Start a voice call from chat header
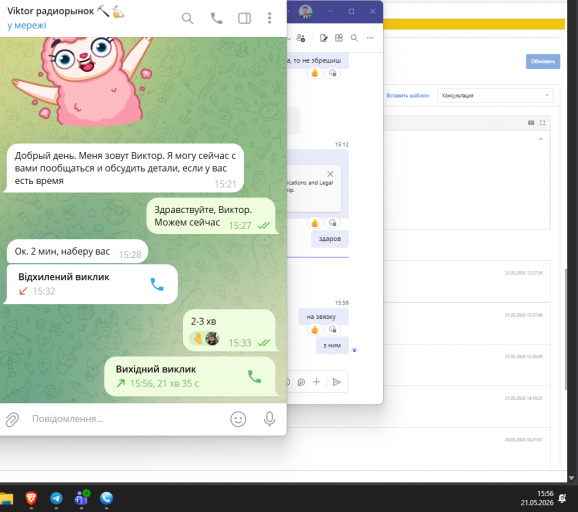Image resolution: width=578 pixels, height=512 pixels. point(216,18)
